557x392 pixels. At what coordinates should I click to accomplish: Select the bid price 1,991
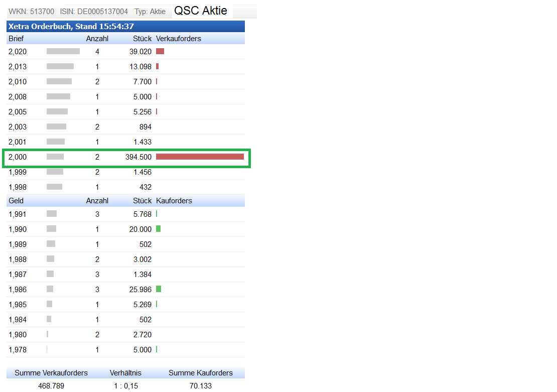[x=18, y=214]
